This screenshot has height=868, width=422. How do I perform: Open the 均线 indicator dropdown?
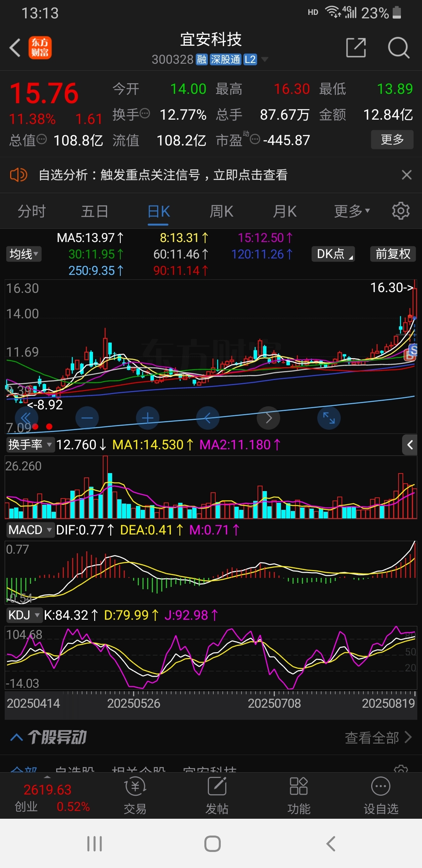click(x=24, y=254)
